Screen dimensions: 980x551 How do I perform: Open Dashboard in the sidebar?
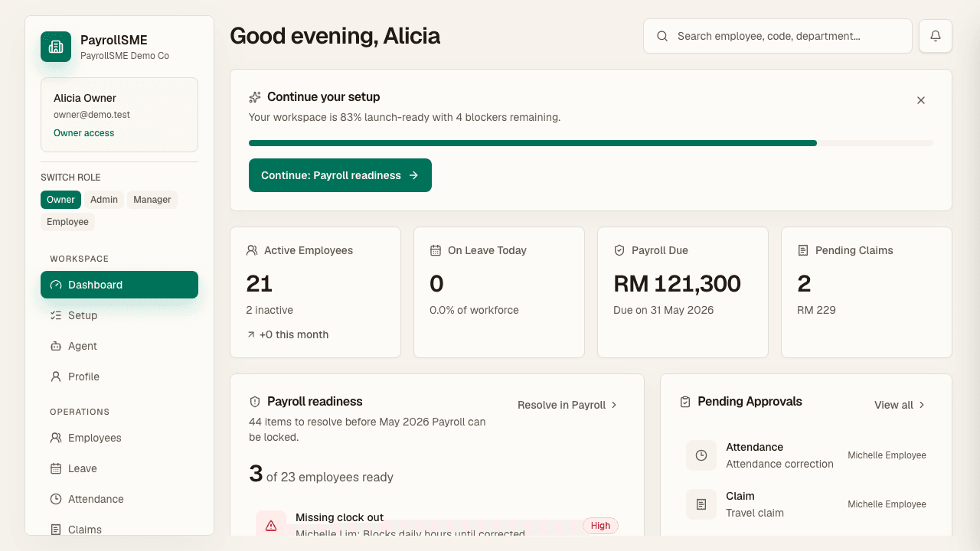(119, 285)
